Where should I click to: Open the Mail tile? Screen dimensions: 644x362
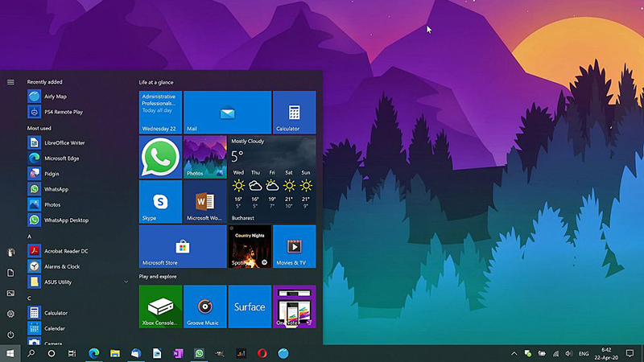tap(228, 113)
